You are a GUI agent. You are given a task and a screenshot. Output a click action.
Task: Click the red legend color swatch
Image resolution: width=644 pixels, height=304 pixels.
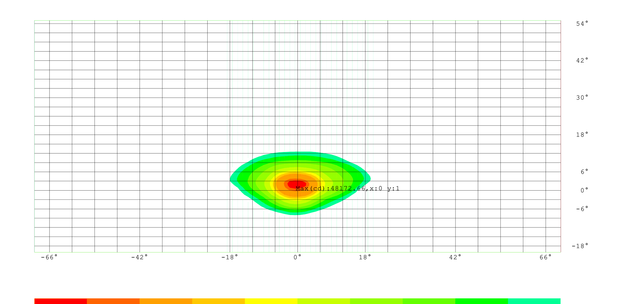pyautogui.click(x=61, y=301)
